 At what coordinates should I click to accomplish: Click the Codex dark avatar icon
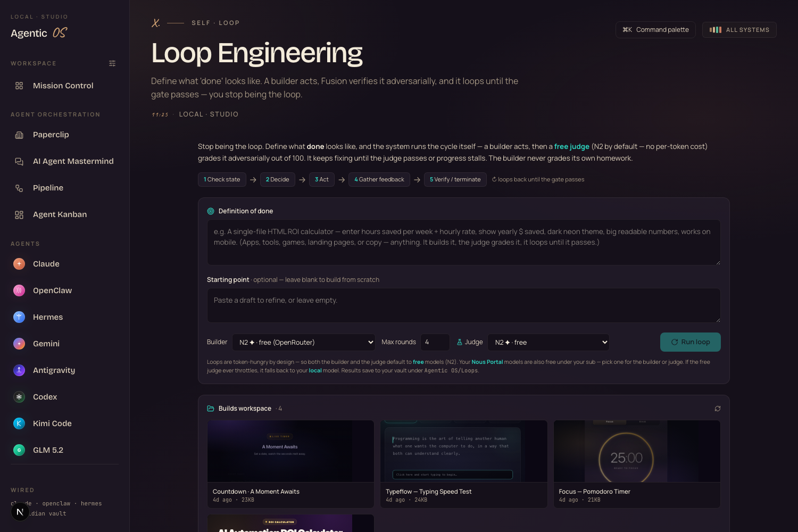point(19,397)
